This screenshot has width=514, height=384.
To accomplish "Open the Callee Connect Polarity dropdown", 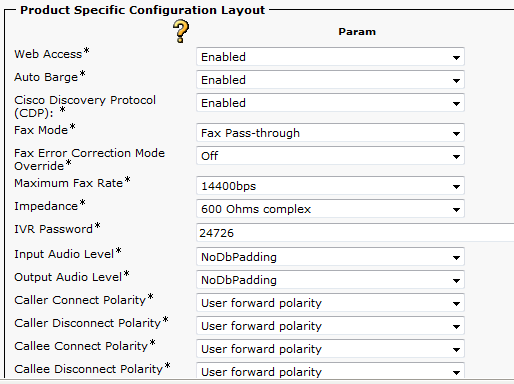I will 330,349.
